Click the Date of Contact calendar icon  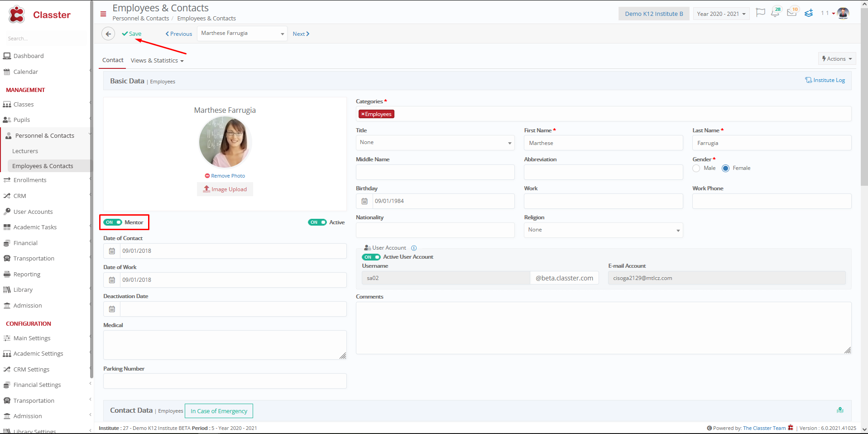pos(112,251)
